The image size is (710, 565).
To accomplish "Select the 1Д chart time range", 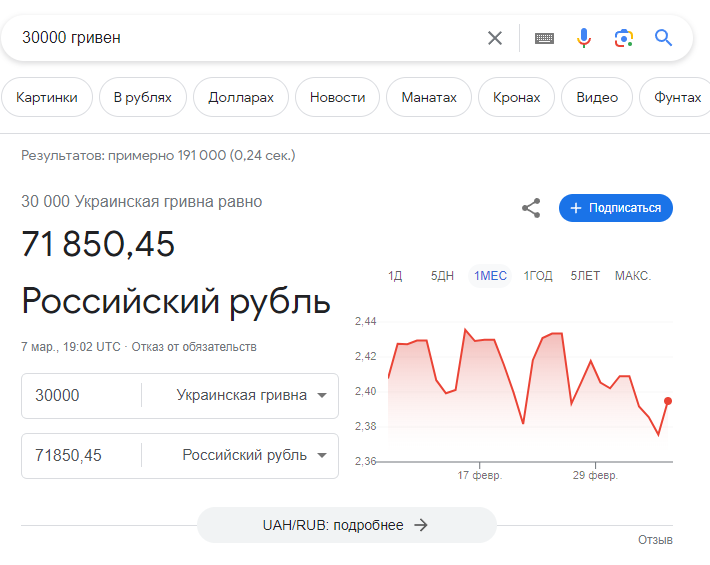I will (395, 276).
